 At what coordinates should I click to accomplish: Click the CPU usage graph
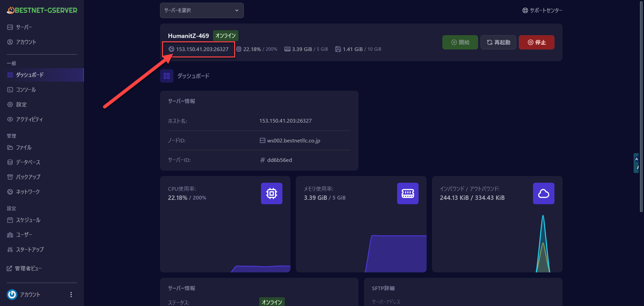(x=261, y=269)
